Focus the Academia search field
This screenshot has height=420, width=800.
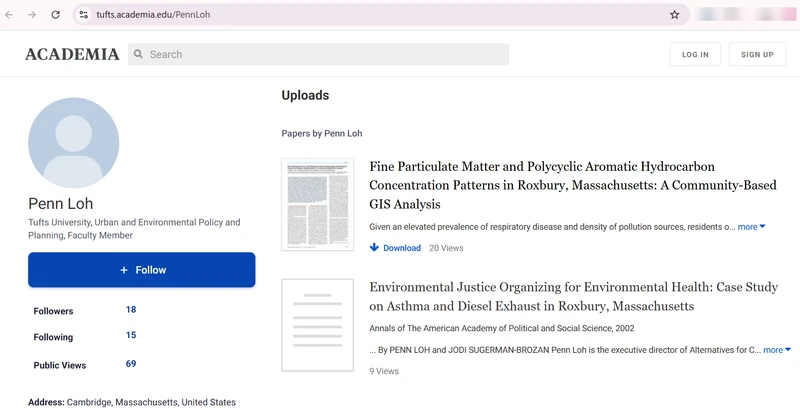(318, 54)
